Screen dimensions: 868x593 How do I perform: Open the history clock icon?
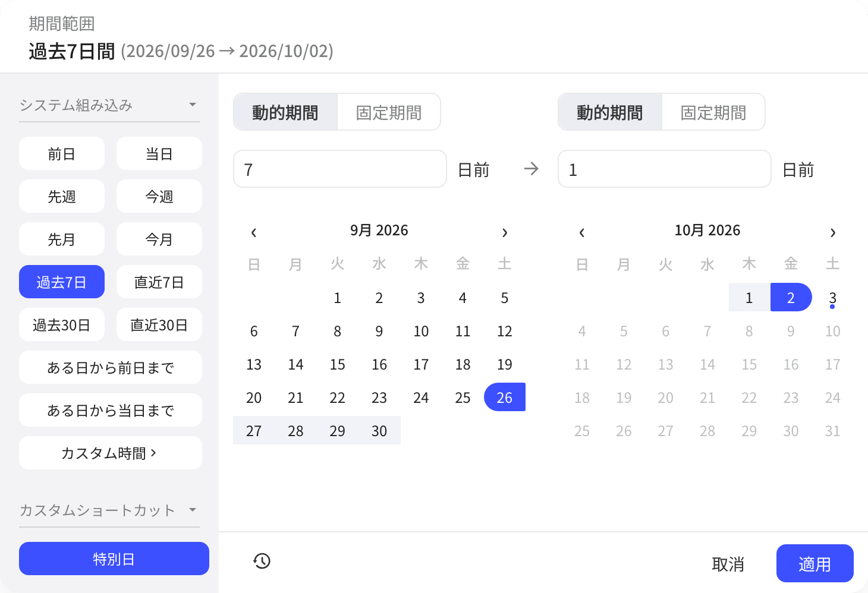click(262, 561)
